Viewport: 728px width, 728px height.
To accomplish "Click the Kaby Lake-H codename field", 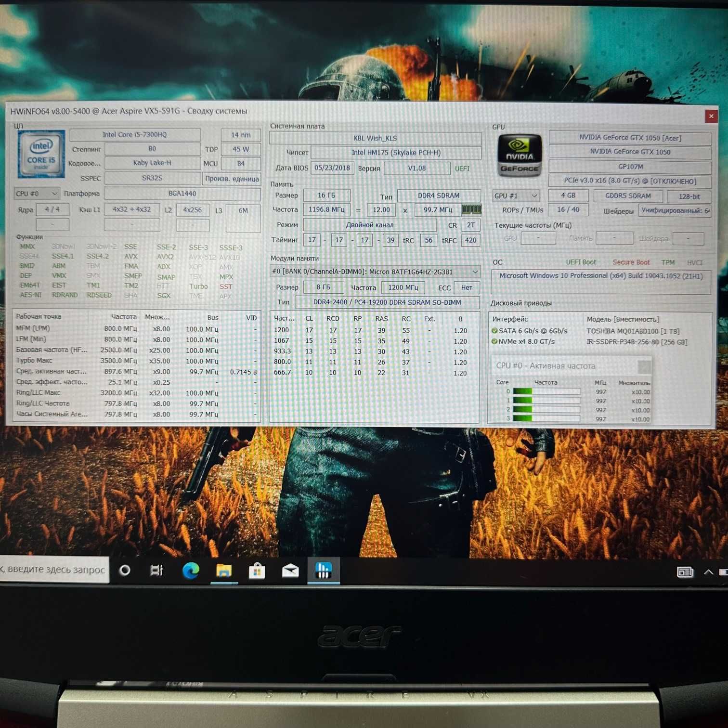I will [x=152, y=163].
